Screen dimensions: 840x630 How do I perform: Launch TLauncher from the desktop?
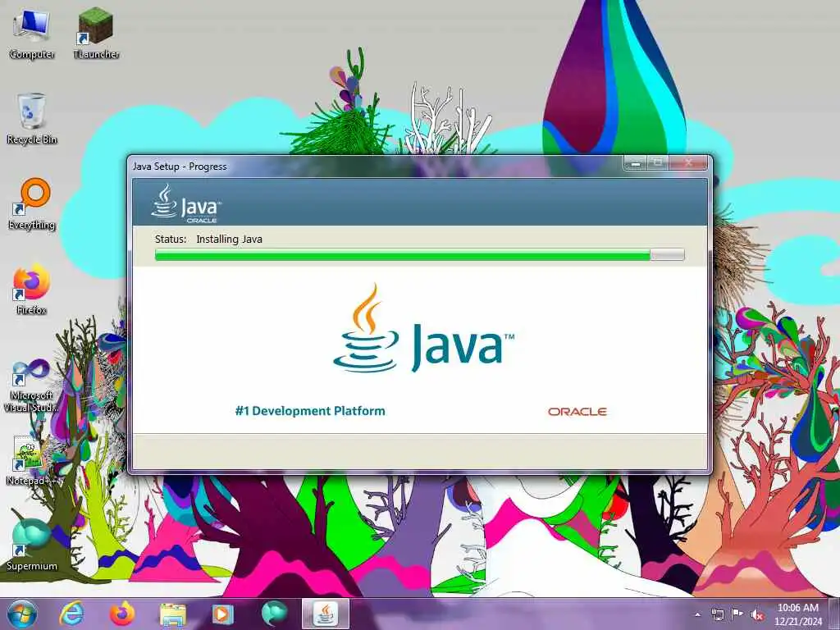pyautogui.click(x=96, y=33)
